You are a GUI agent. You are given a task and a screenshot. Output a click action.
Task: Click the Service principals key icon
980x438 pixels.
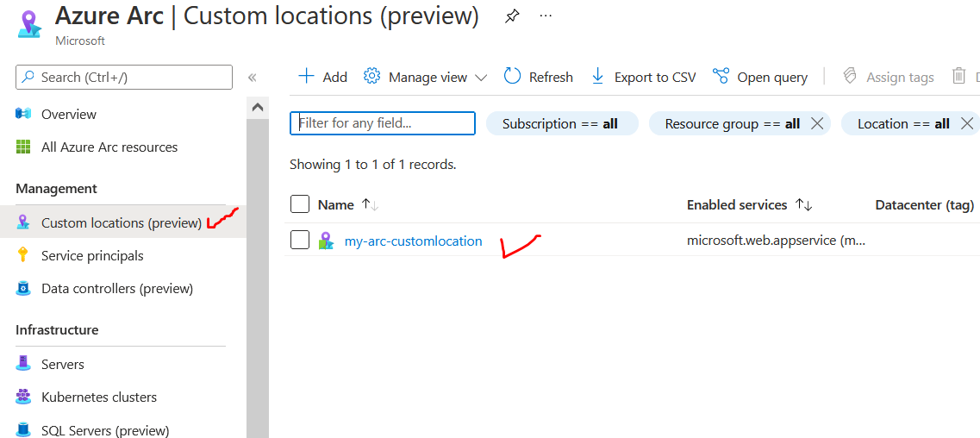pos(23,255)
